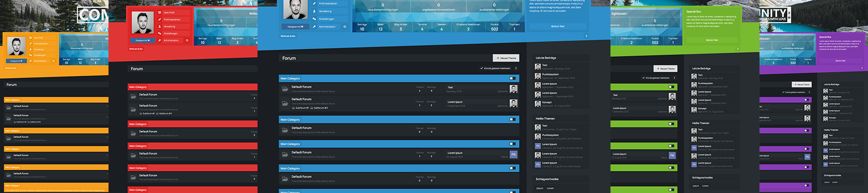Open the three-dot options menu below Neues Thema
868x193 pixels.
[516, 68]
